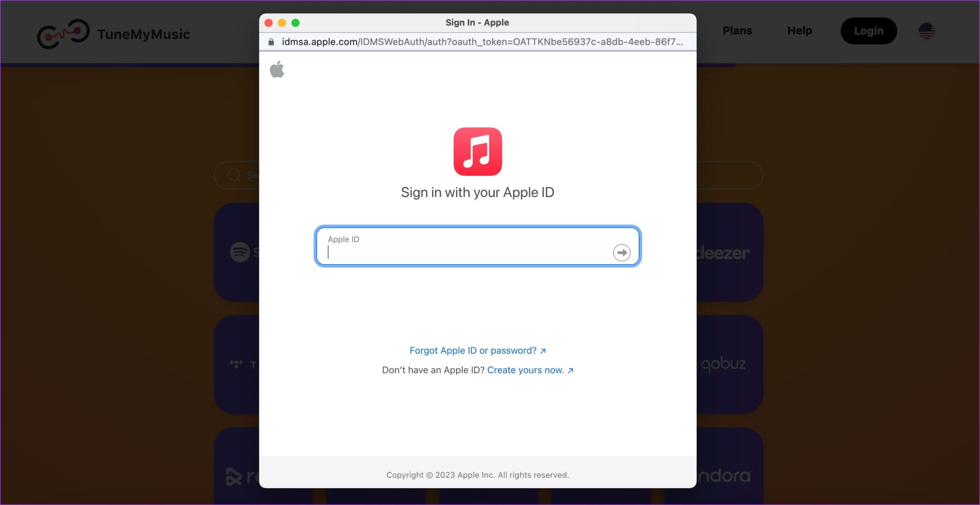Close the Sign In - Apple window
The image size is (980, 505).
(269, 23)
